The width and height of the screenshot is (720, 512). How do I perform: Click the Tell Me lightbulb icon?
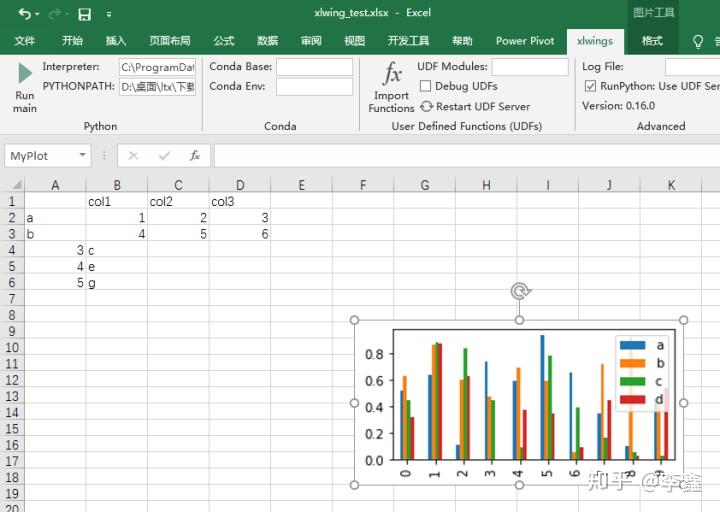point(698,41)
